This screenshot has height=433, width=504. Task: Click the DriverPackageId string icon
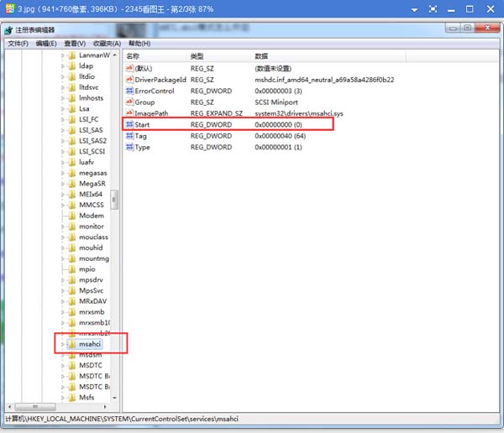point(129,80)
